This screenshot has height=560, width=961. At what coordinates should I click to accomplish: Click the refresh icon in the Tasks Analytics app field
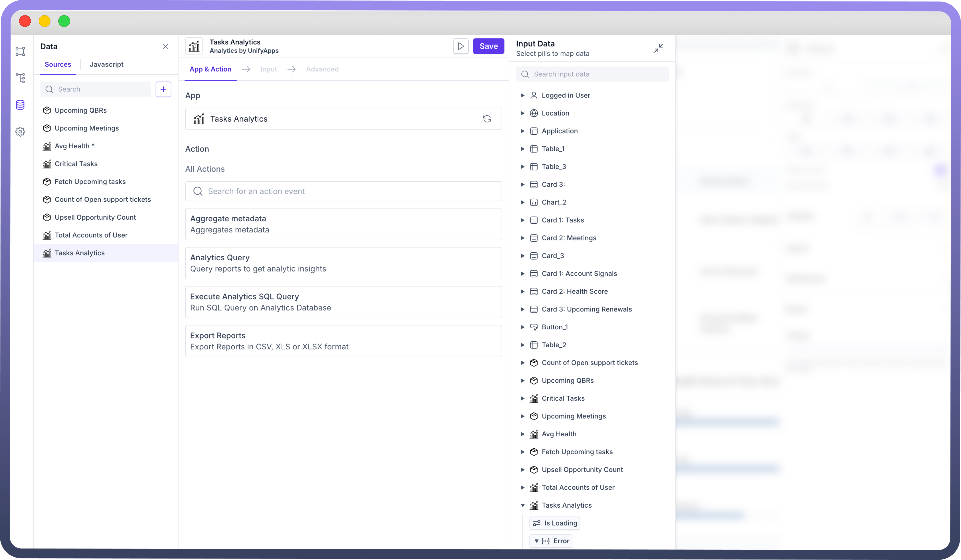click(487, 119)
